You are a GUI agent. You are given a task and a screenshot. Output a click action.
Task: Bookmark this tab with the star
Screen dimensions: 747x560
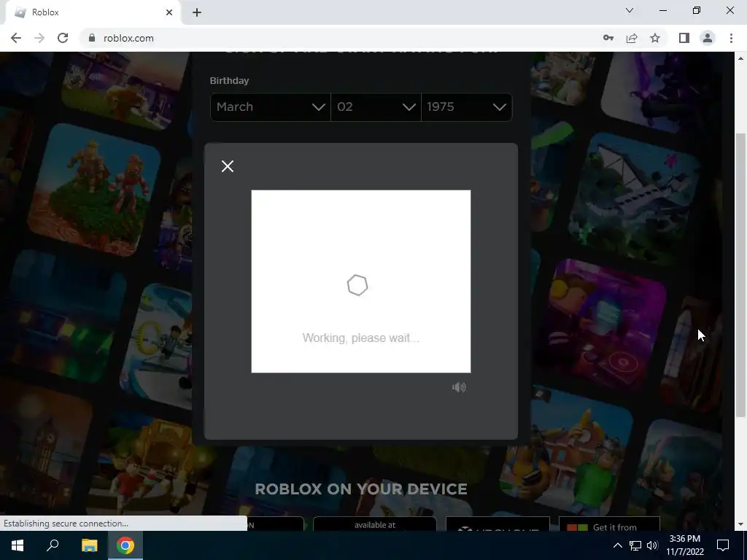pyautogui.click(x=655, y=38)
